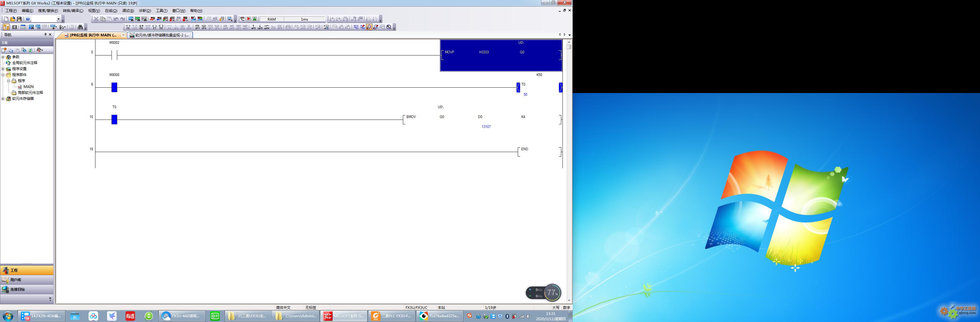The width and height of the screenshot is (980, 322).
Task: Click the FX3U/FX3UC status bar entry
Action: click(x=416, y=308)
